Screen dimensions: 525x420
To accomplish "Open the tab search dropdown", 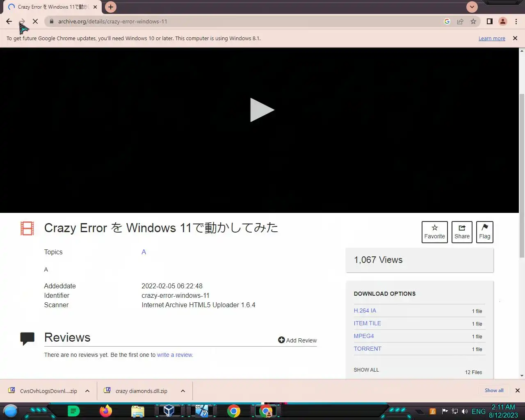I will tap(472, 7).
